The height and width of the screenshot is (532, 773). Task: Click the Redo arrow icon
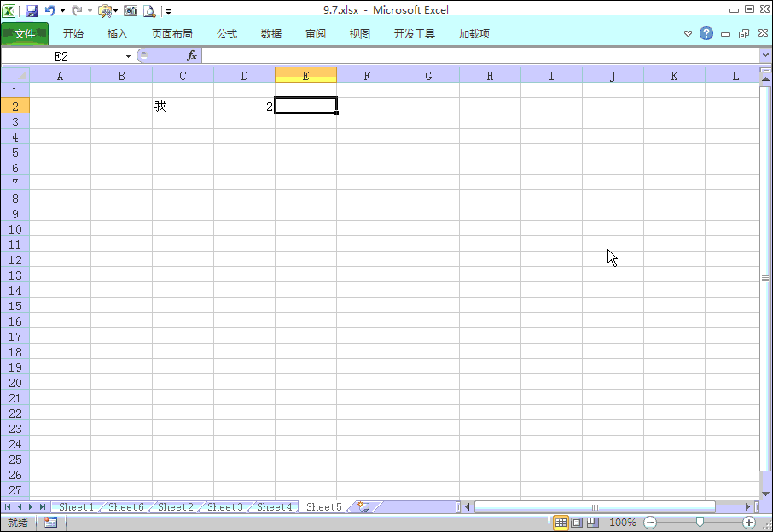[77, 10]
